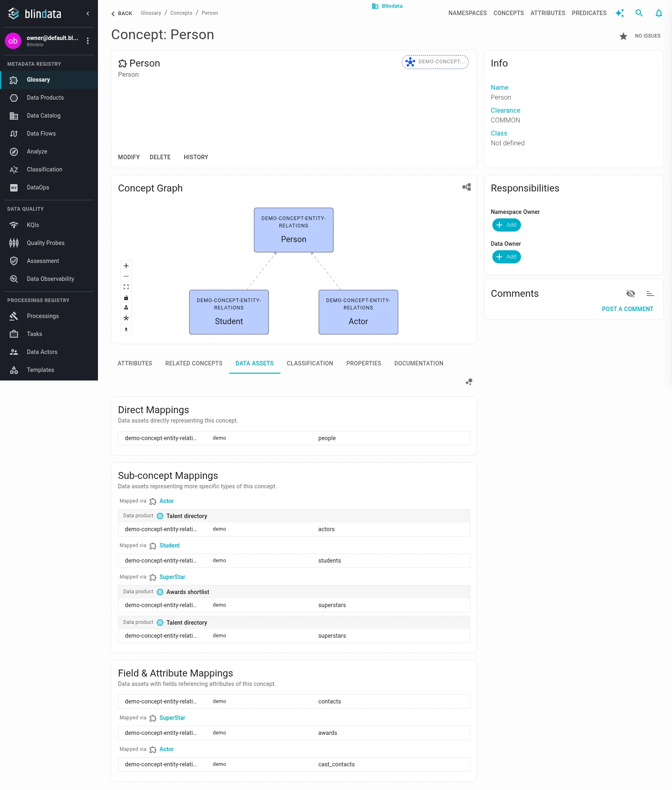This screenshot has width=672, height=790.
Task: Click the DEMO-CONCEPT namespace chip
Action: (435, 62)
